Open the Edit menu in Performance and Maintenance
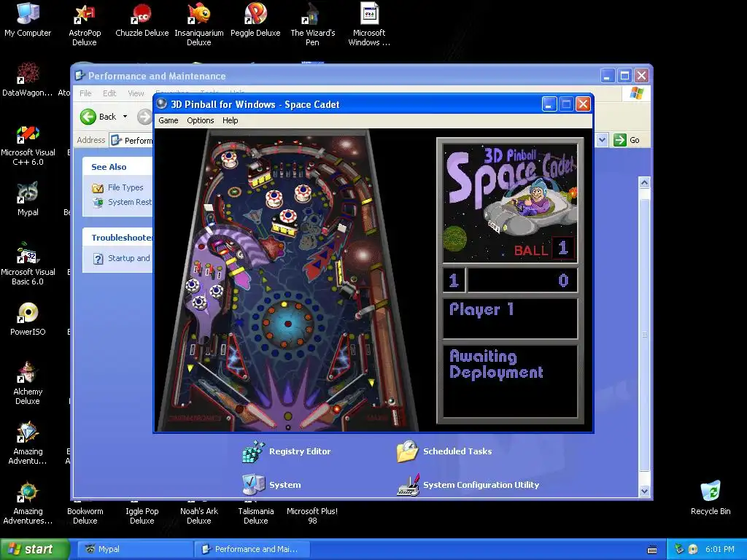This screenshot has height=560, width=747. coord(109,93)
